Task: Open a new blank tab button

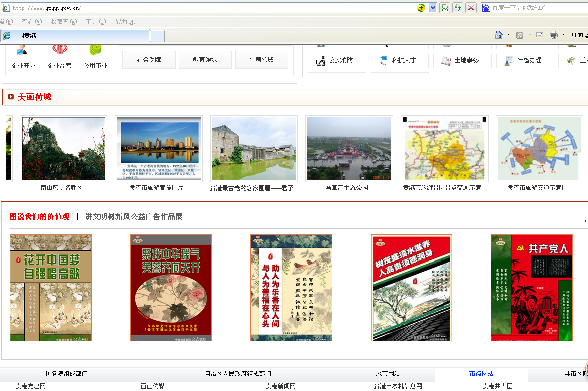Action: pos(157,36)
